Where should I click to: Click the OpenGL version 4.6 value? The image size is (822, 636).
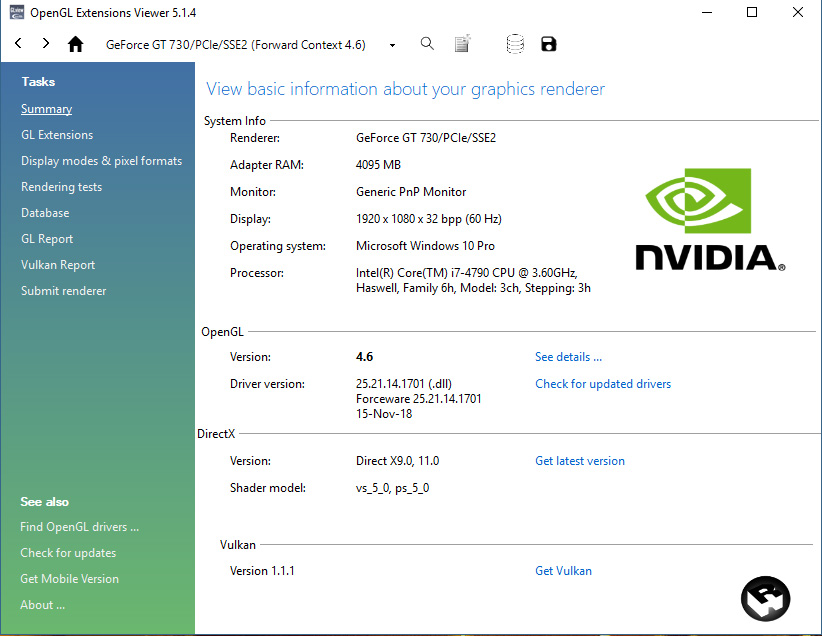[x=364, y=357]
